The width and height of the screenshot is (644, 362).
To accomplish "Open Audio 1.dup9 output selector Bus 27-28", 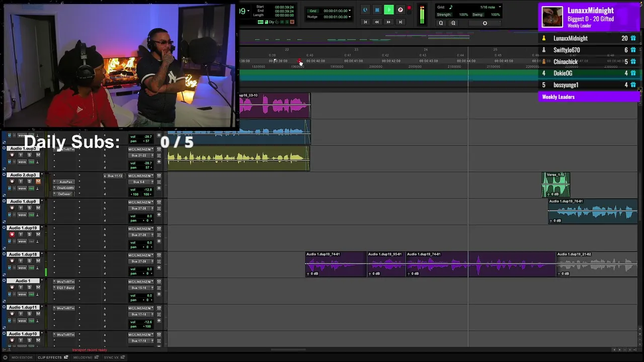I will [139, 208].
